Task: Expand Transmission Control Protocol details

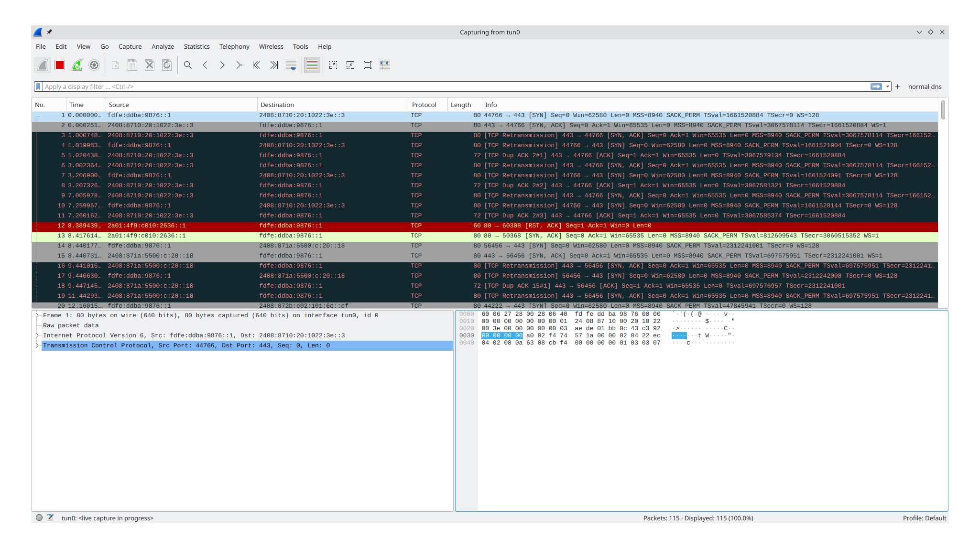Action: click(37, 345)
